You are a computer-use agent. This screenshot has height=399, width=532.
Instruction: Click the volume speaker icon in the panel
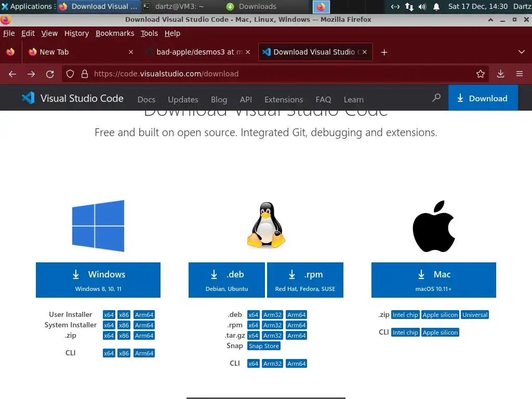pyautogui.click(x=422, y=6)
